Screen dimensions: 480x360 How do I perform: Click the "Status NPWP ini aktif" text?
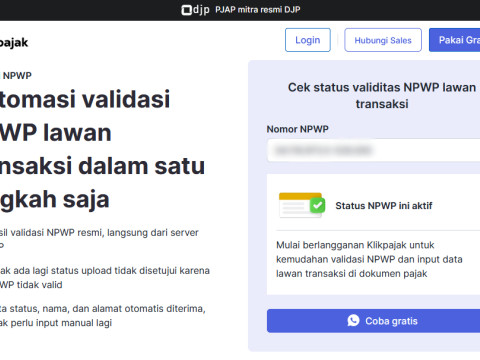pyautogui.click(x=384, y=206)
